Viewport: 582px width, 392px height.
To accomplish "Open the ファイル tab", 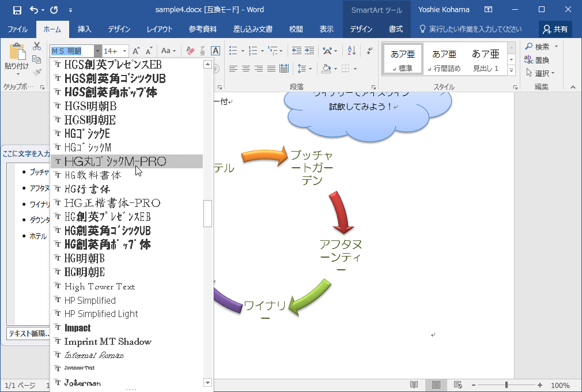I will click(17, 29).
